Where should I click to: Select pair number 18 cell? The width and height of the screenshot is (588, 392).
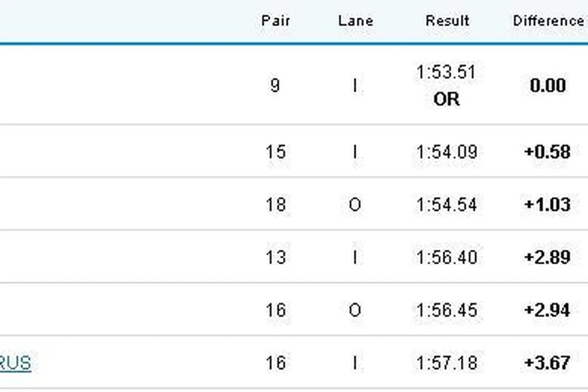tap(275, 204)
